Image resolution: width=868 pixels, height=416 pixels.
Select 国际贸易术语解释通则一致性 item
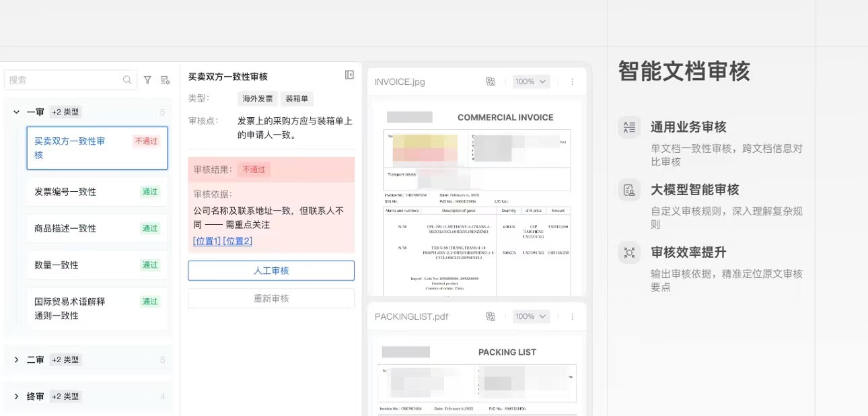[97, 308]
